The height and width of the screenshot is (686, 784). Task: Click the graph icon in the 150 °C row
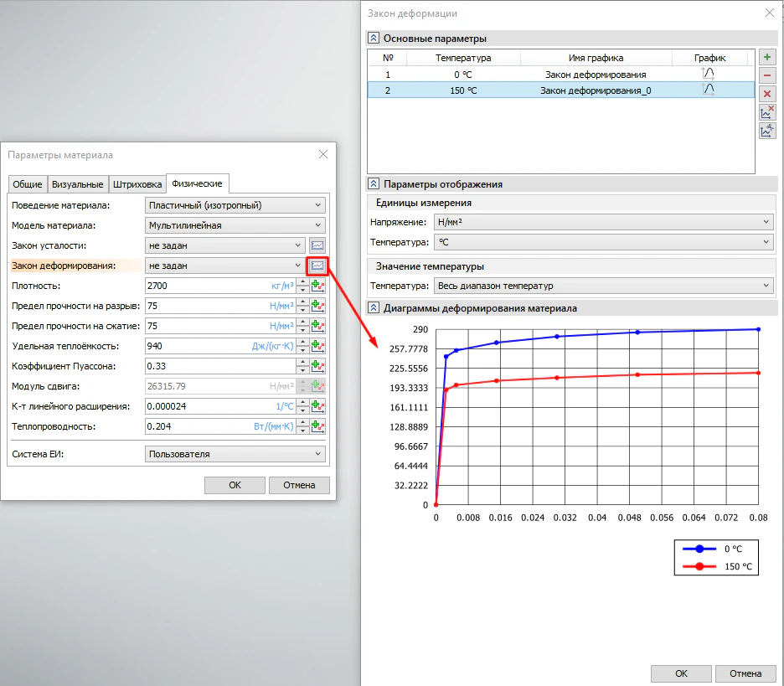click(x=708, y=90)
